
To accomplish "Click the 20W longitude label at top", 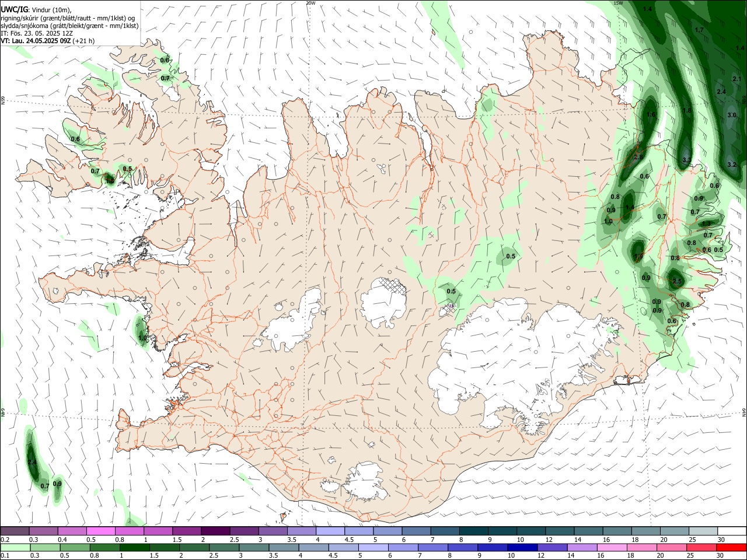I will coord(310,3).
